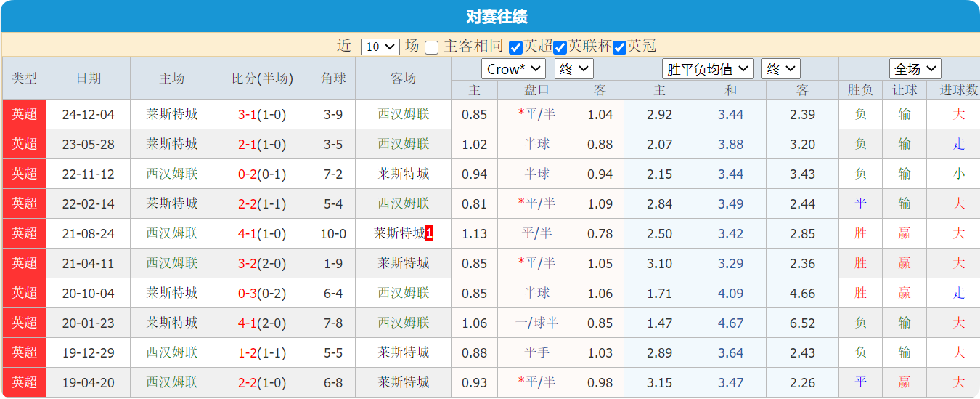Open the 胜平负均值 dropdown
This screenshot has height=399, width=980.
pyautogui.click(x=708, y=69)
